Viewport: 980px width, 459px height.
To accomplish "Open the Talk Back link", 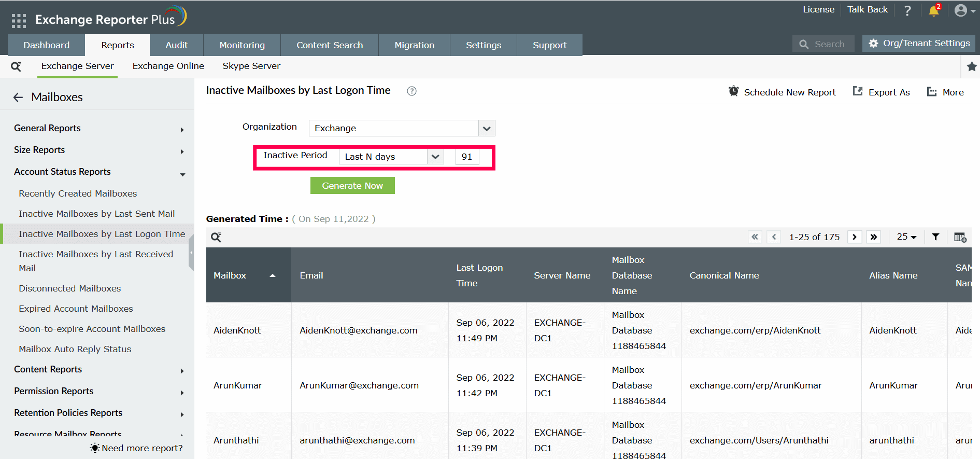I will 868,9.
